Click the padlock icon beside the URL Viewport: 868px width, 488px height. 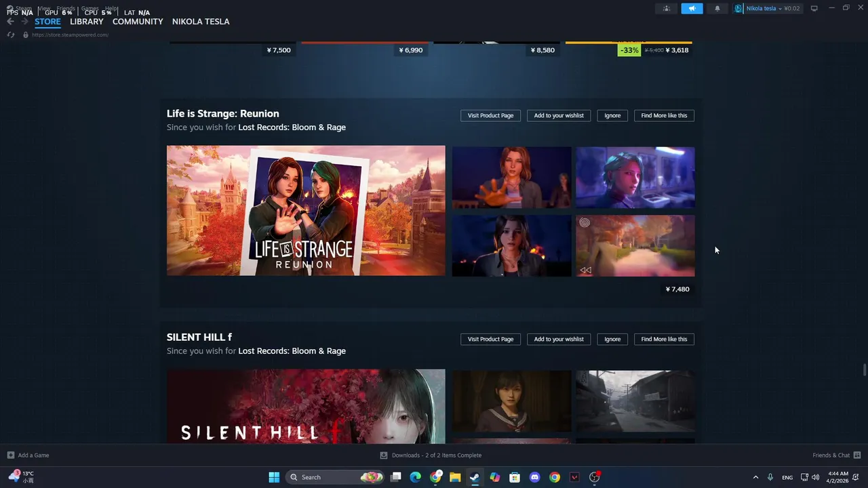click(26, 35)
